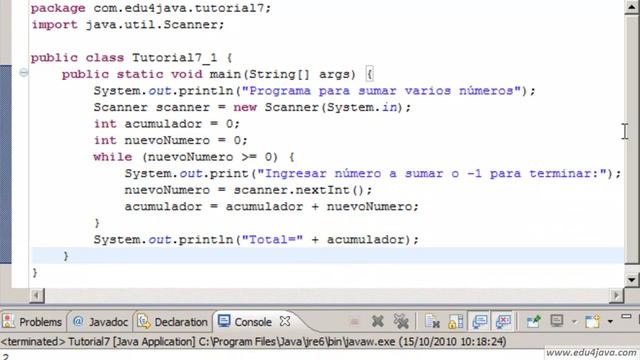The width and height of the screenshot is (640, 360).
Task: Click the 'package' keyword on the first line
Action: click(58, 8)
